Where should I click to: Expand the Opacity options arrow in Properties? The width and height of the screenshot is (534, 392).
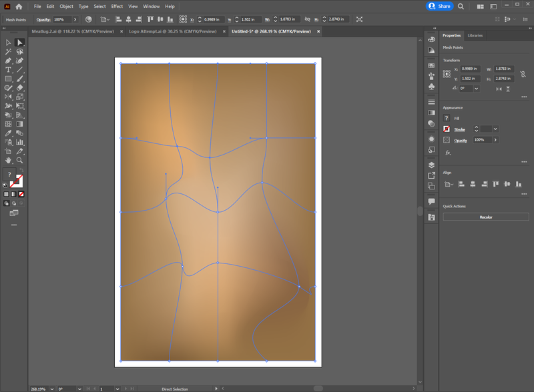click(x=495, y=141)
